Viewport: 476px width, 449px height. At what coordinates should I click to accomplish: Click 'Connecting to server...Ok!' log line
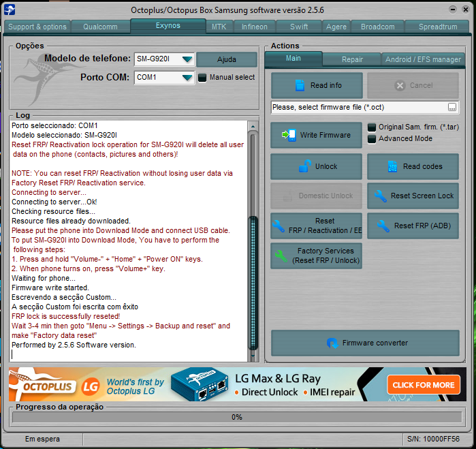pos(54,202)
